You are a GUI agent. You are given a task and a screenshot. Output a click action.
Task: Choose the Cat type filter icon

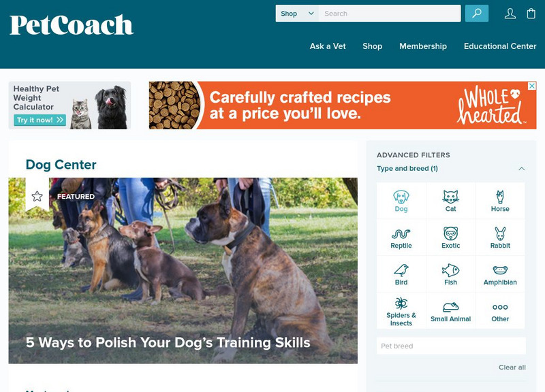coord(450,197)
